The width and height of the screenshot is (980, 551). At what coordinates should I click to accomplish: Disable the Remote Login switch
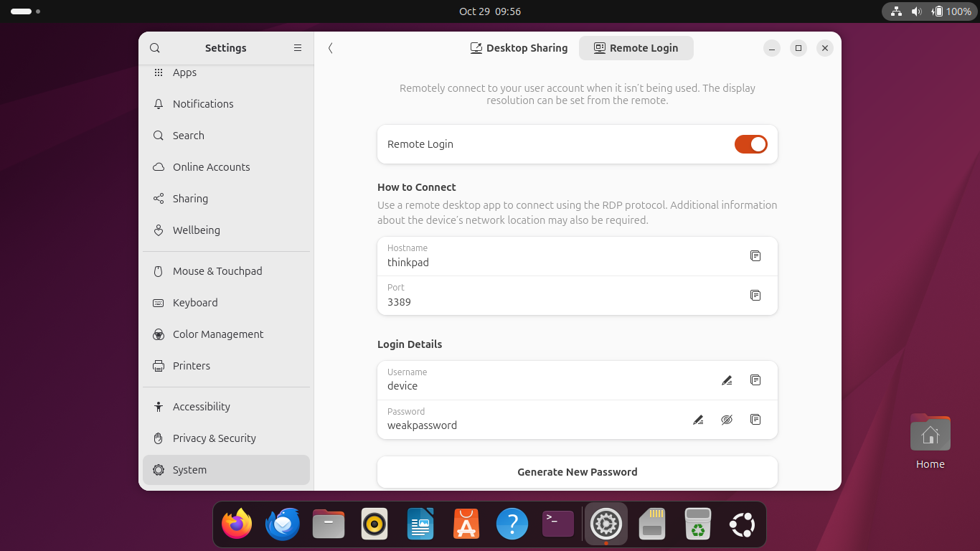(x=750, y=144)
